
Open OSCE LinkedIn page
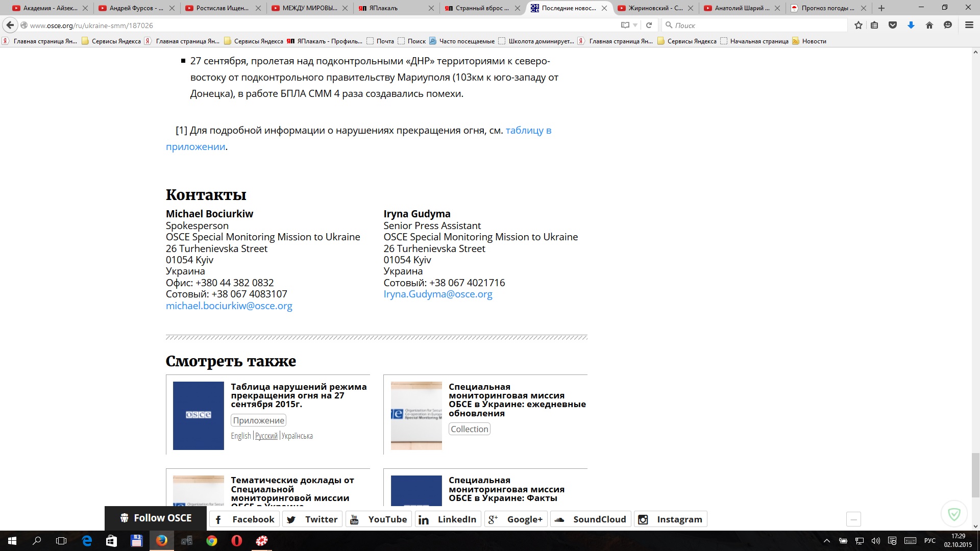pyautogui.click(x=448, y=519)
